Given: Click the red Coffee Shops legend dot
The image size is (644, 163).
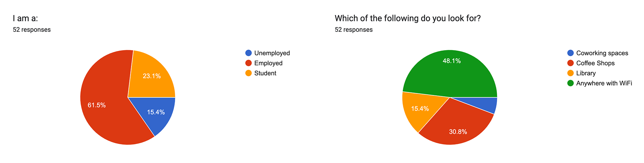Looking at the screenshot, I should 571,63.
